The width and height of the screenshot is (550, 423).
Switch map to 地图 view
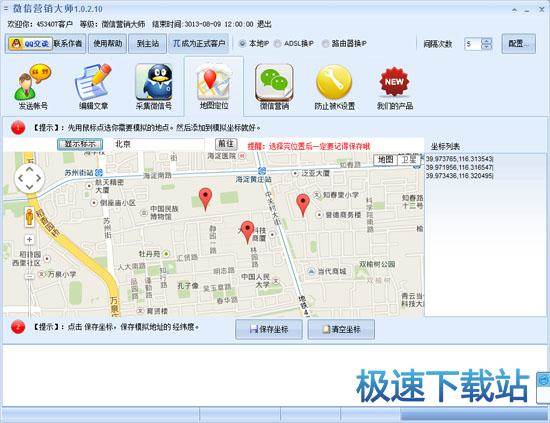point(385,160)
